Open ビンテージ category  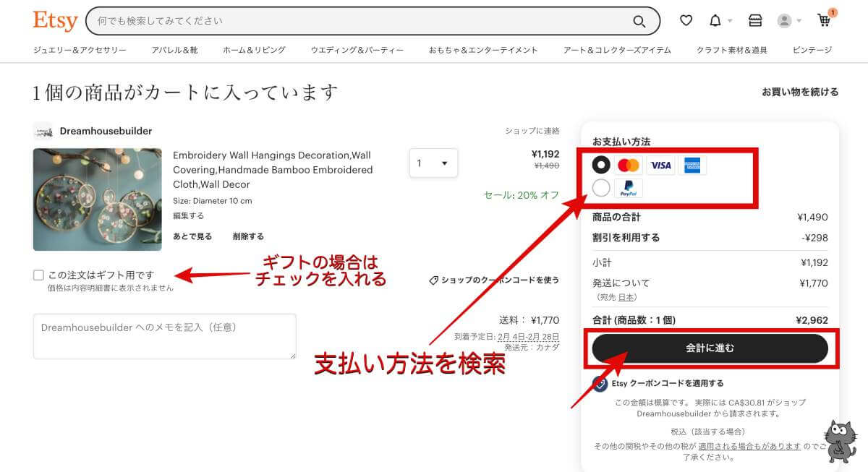812,50
